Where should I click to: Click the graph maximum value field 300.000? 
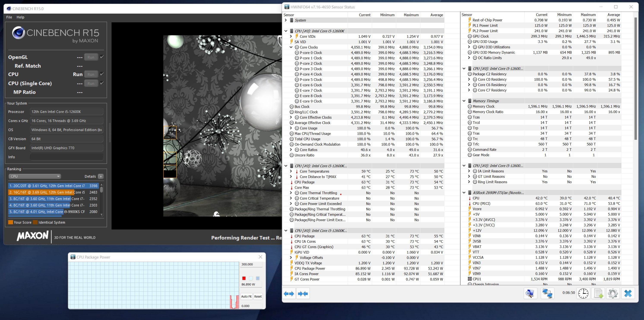(x=251, y=264)
